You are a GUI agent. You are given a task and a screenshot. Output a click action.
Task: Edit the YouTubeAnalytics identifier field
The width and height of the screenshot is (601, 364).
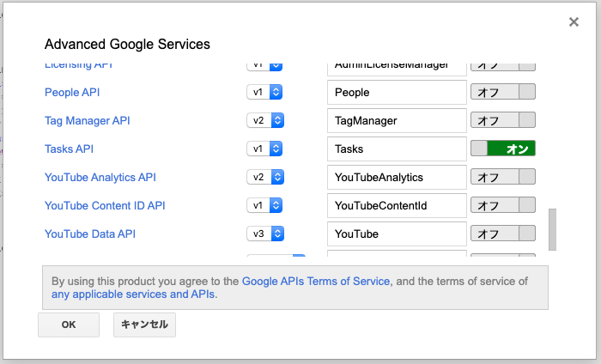click(397, 178)
